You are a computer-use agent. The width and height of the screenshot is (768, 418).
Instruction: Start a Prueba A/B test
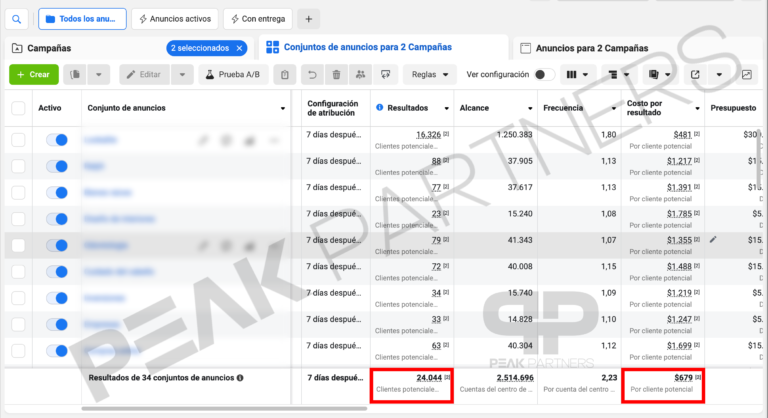(x=233, y=74)
